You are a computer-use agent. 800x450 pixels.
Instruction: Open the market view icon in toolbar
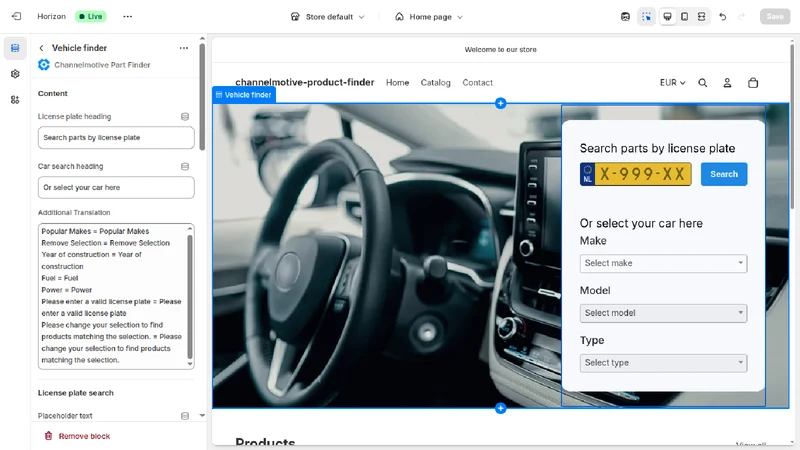tap(625, 17)
